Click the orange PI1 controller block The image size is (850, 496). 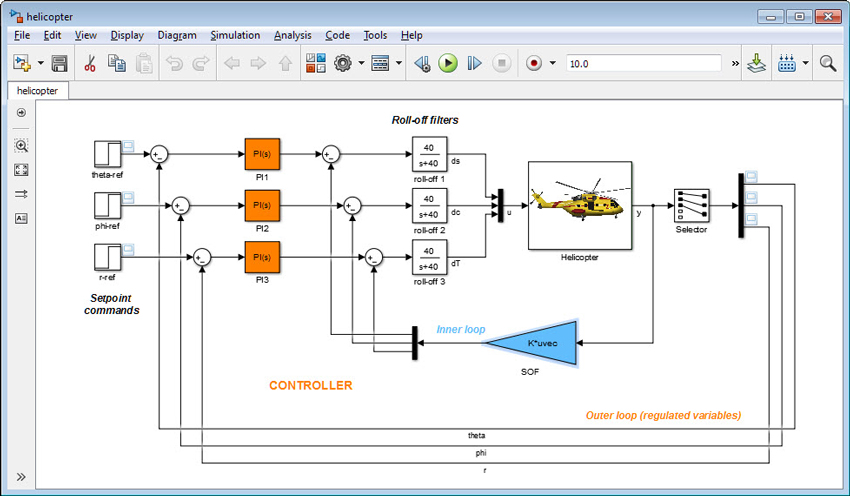pyautogui.click(x=261, y=154)
